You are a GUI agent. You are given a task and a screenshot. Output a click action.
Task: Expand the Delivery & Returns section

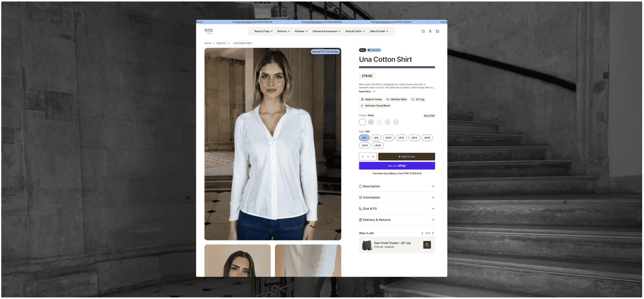click(x=397, y=220)
